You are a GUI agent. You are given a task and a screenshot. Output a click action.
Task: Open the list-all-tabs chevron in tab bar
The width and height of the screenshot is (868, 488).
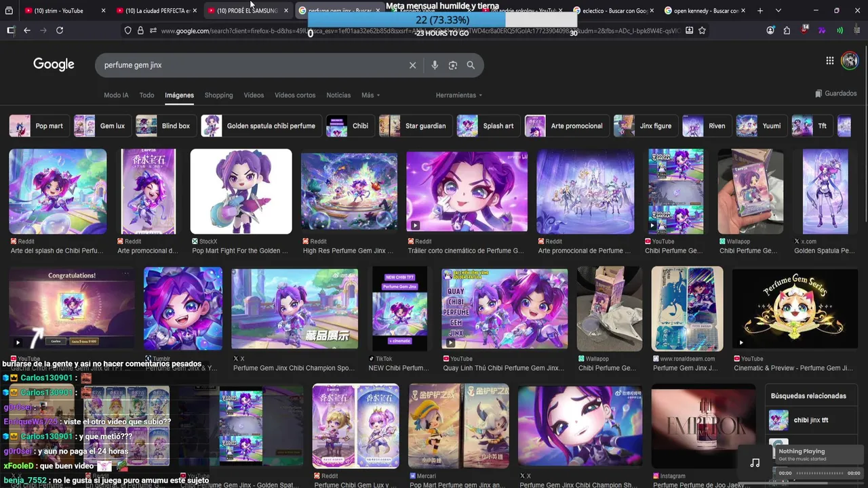pyautogui.click(x=778, y=11)
